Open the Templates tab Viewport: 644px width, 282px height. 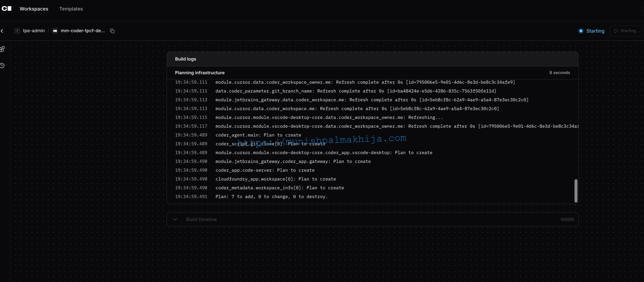coord(71,9)
